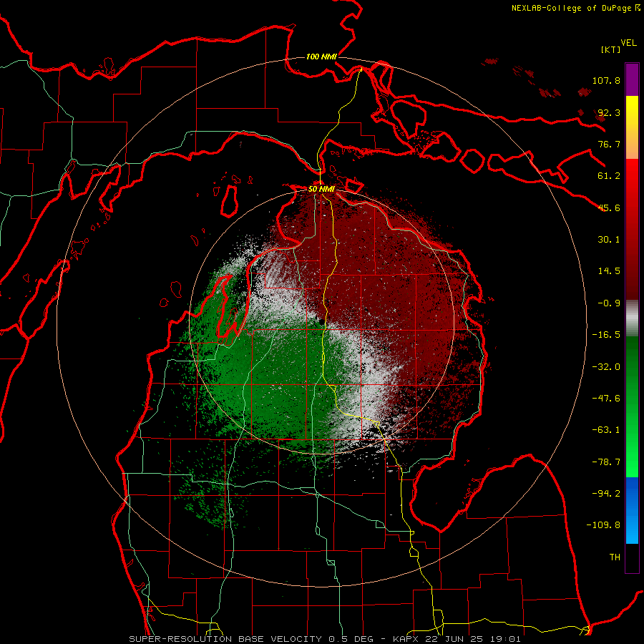The width and height of the screenshot is (644, 644).
Task: Click the 45.6 velocity legend value
Action: tap(609, 208)
